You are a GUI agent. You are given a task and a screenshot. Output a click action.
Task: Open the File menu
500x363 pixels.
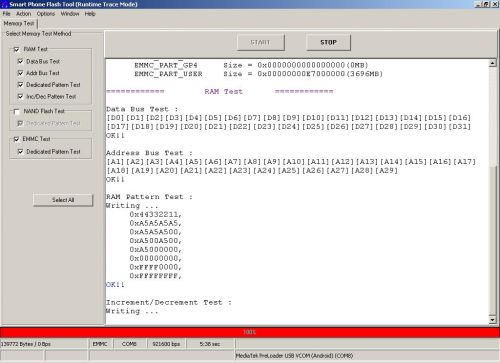tap(6, 14)
